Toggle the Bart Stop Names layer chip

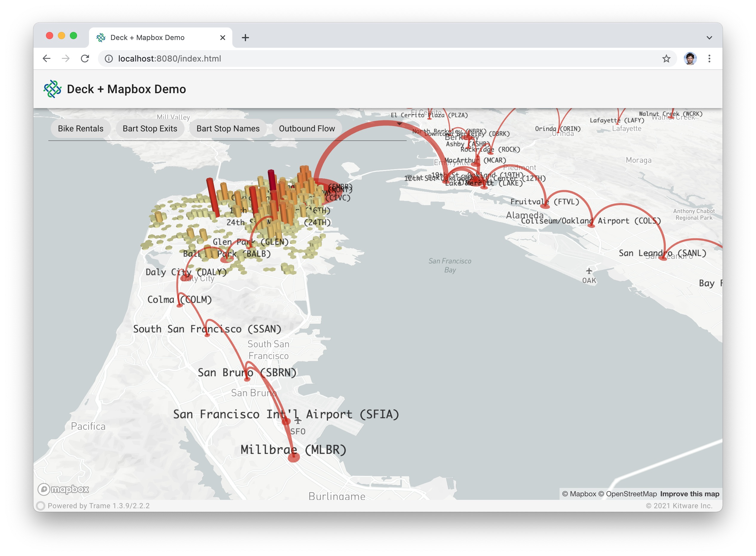228,129
